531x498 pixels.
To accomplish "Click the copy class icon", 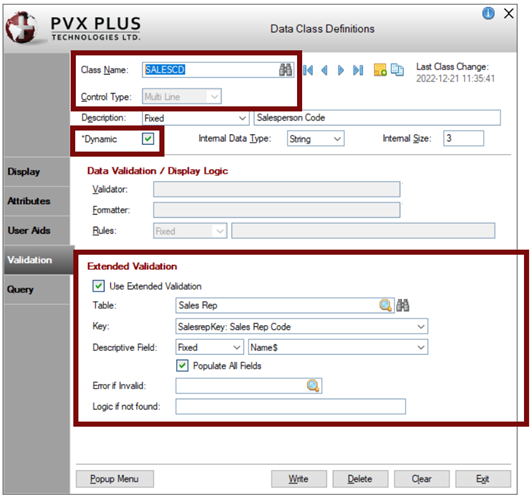I will click(397, 69).
